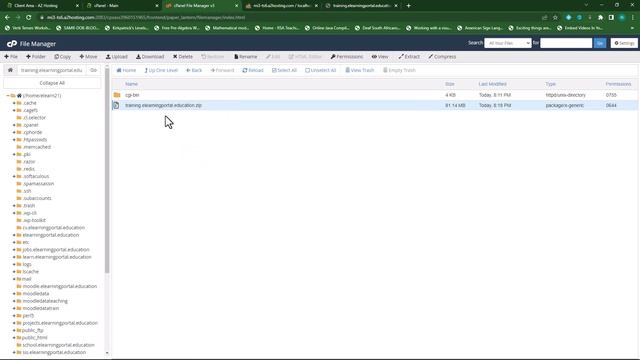Open View Trash
This screenshot has height=360, width=640.
[360, 70]
